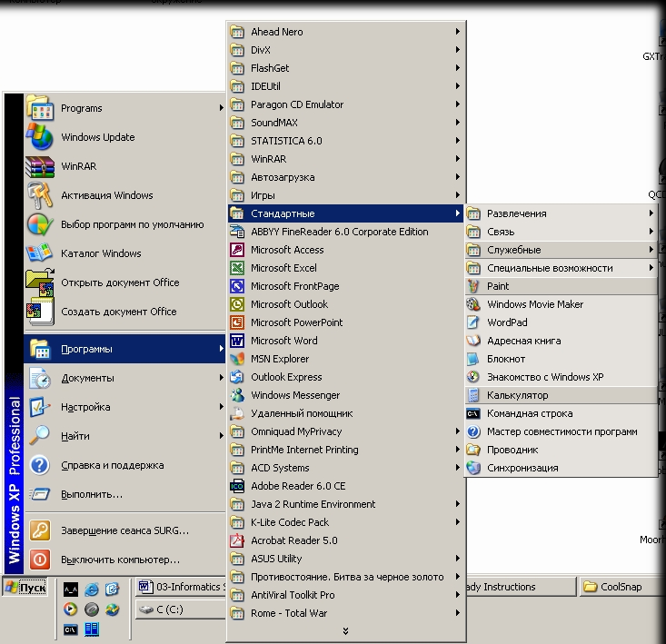
Task: Click Знакомство с Windows XP entry
Action: pyautogui.click(x=561, y=377)
